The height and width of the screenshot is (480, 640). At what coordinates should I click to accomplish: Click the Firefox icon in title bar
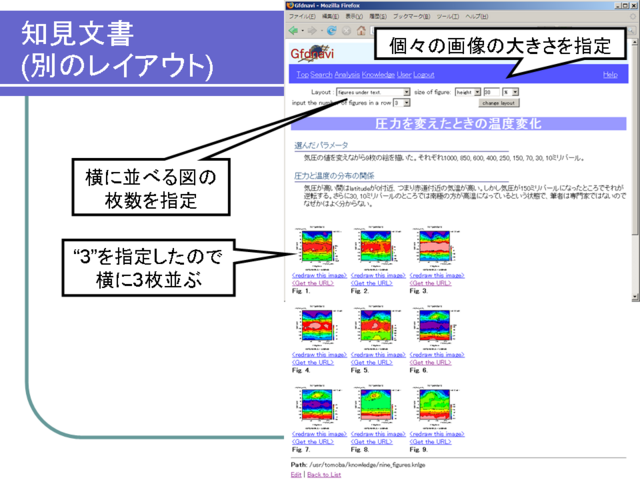290,5
